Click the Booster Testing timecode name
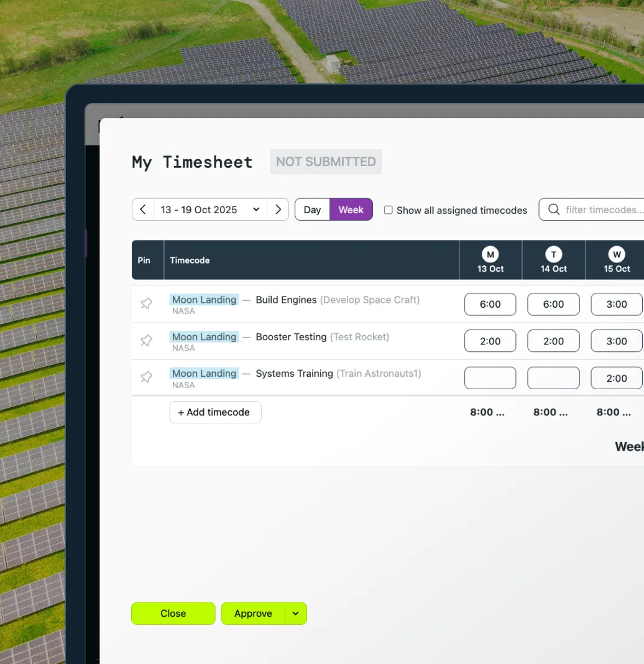This screenshot has width=644, height=664. click(x=292, y=336)
